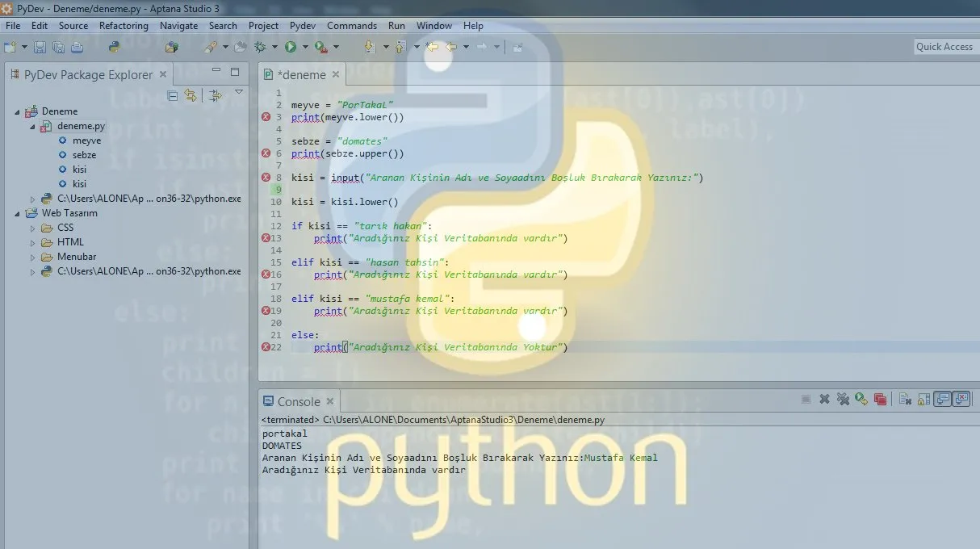The width and height of the screenshot is (980, 549).
Task: Open External Tools dropdown arrow
Action: tap(336, 47)
